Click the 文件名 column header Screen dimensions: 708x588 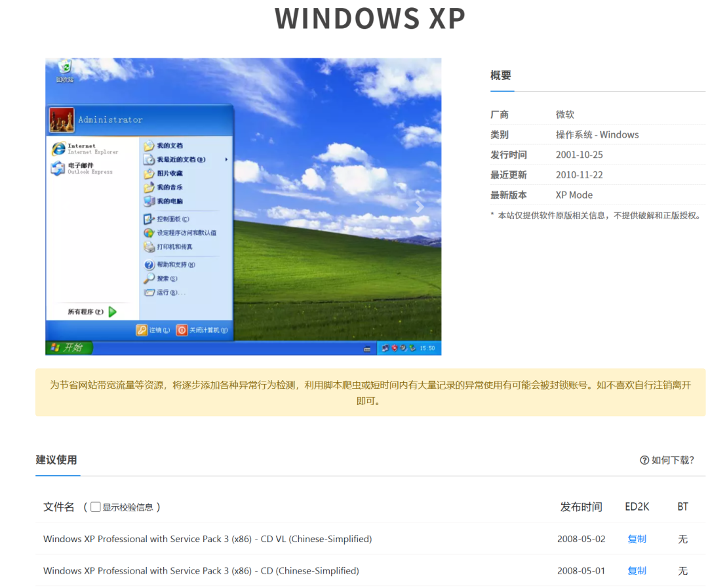click(59, 507)
